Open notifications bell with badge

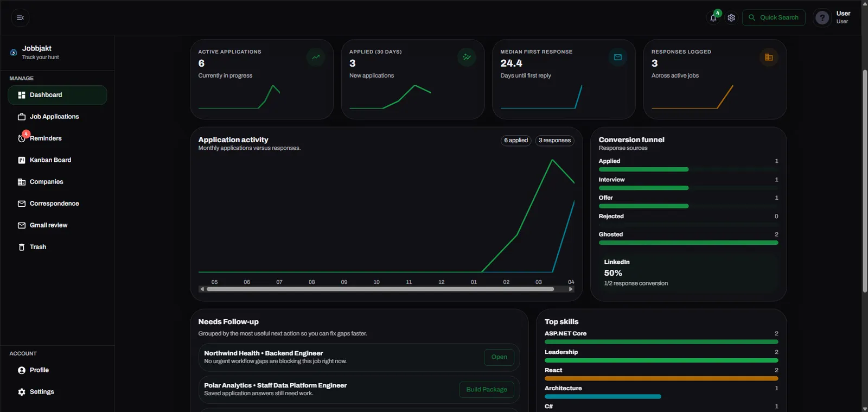click(x=714, y=17)
